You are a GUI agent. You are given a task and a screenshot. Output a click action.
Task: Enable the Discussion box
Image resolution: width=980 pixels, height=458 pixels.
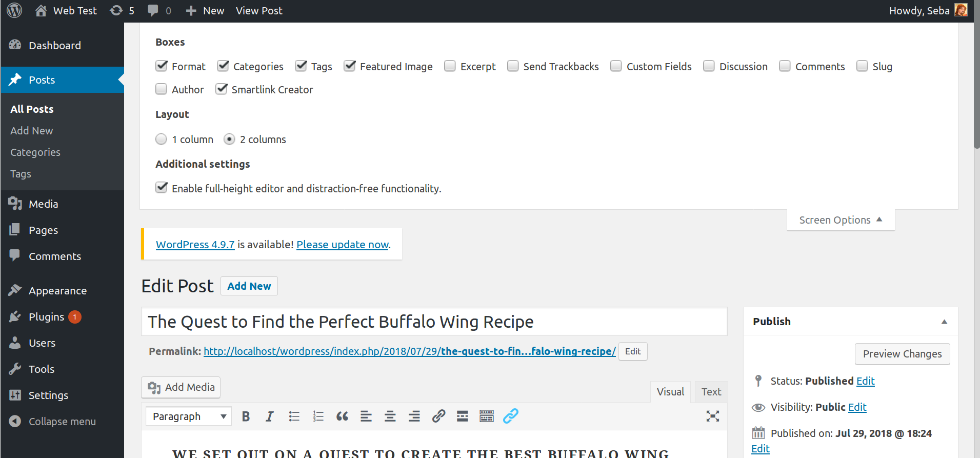pos(709,66)
